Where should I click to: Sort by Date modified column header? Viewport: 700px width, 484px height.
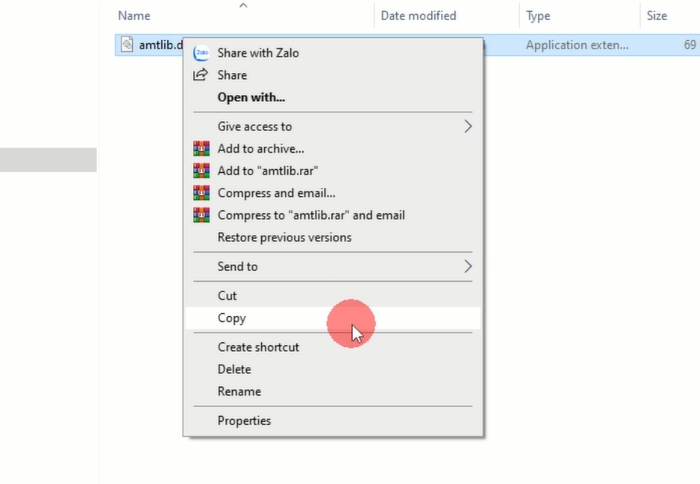point(418,16)
